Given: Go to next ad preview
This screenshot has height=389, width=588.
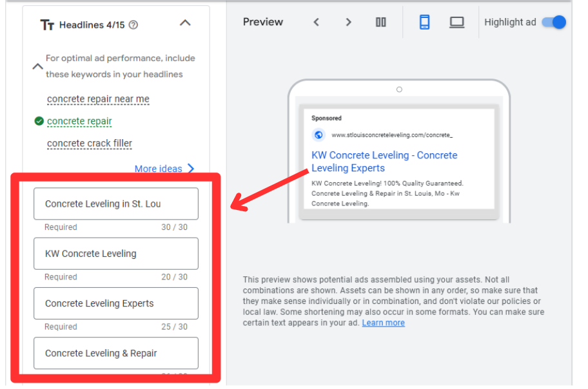Looking at the screenshot, I should (x=348, y=22).
